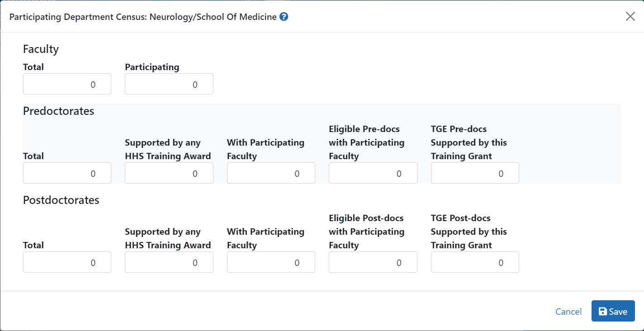644x331 pixels.
Task: Click the Postdoctorates section heading
Action: (61, 200)
